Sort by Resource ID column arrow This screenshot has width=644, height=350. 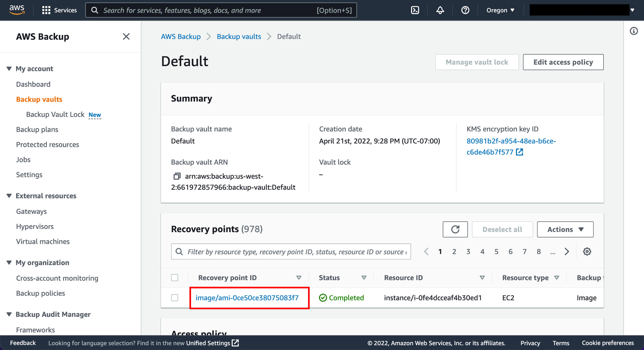(482, 278)
